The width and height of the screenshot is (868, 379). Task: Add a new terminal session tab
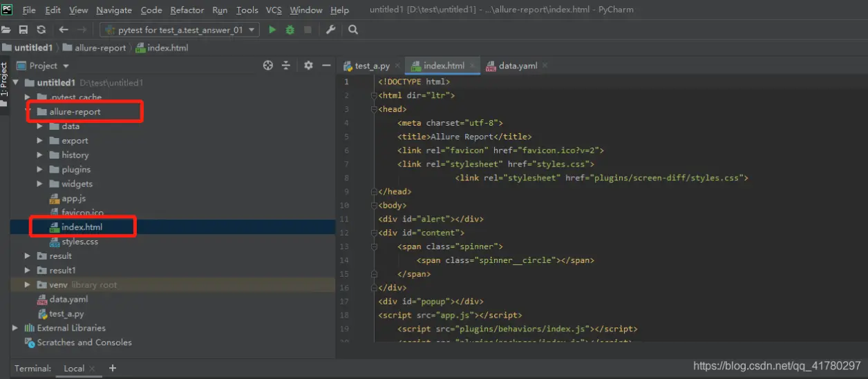click(113, 368)
